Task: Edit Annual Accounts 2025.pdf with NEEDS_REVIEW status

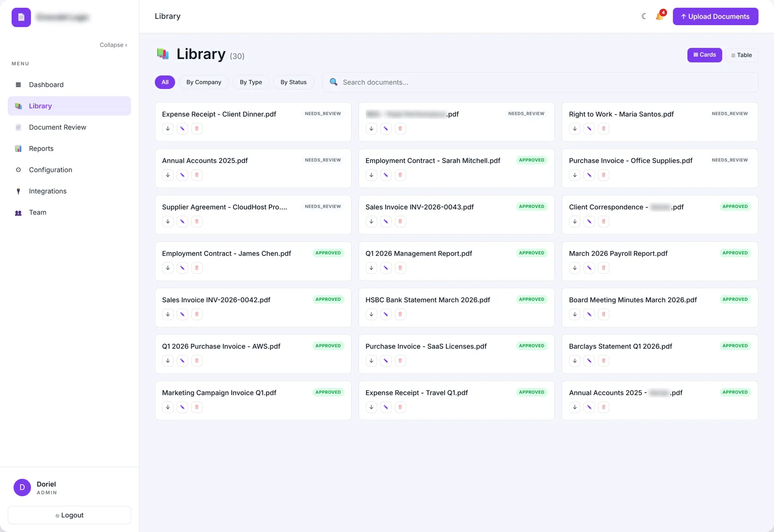Action: 182,175
